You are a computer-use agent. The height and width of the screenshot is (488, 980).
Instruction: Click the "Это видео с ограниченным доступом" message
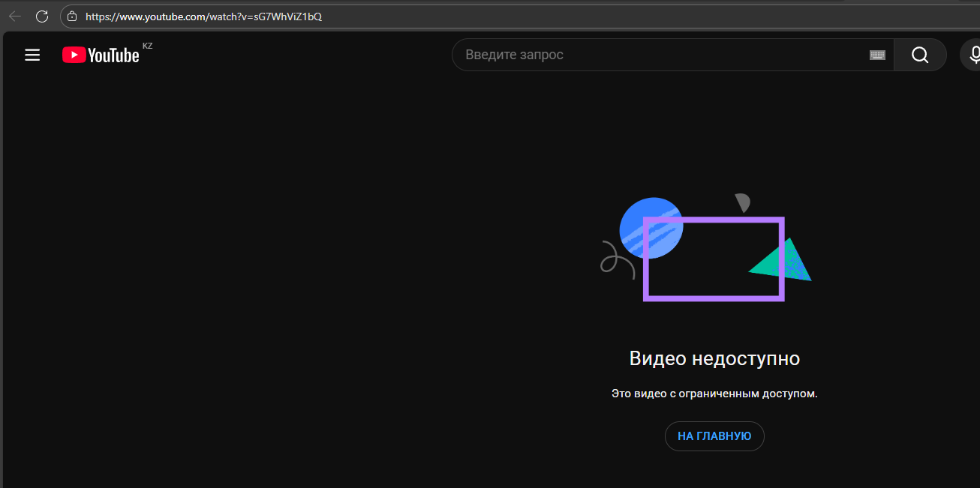[x=714, y=394]
